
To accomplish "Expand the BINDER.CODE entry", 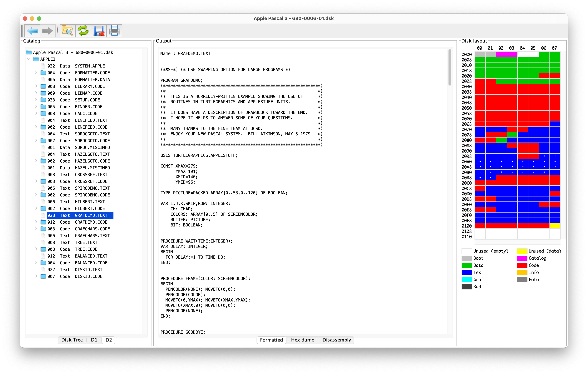I will pos(36,107).
